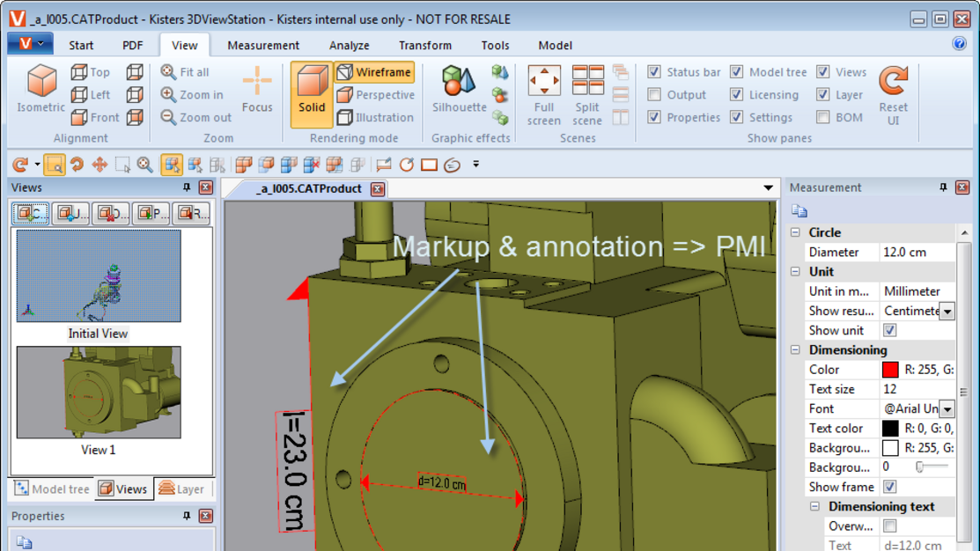This screenshot has height=551, width=980.
Task: Select the Left alignment view
Action: point(91,95)
